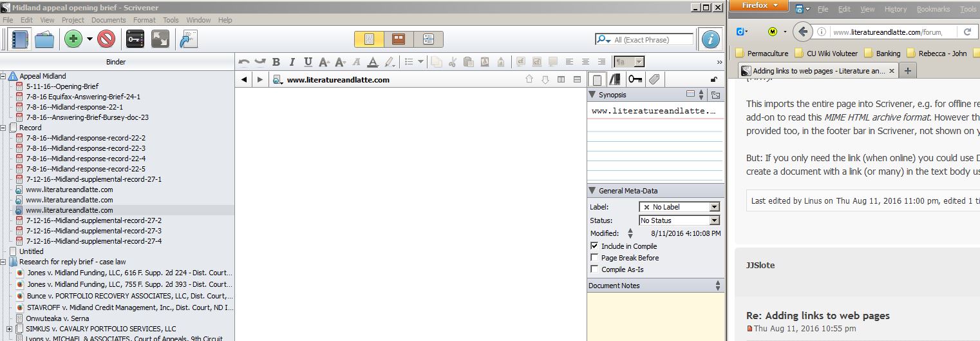Collapse Research for reply brief folder

(x=3, y=262)
